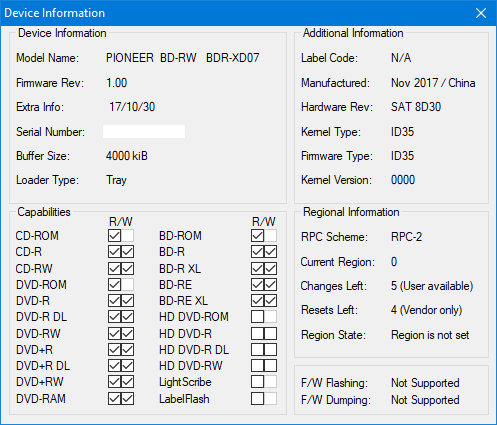Click the F/W Flashing Not Supported text
This screenshot has height=425, width=497.
[x=425, y=383]
